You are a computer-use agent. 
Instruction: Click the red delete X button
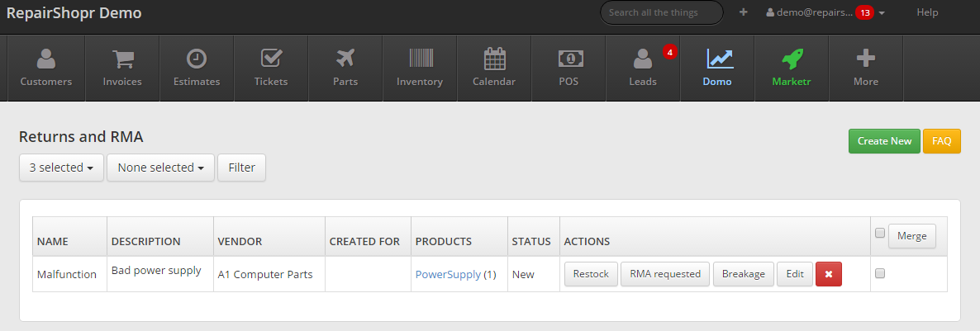pyautogui.click(x=828, y=274)
